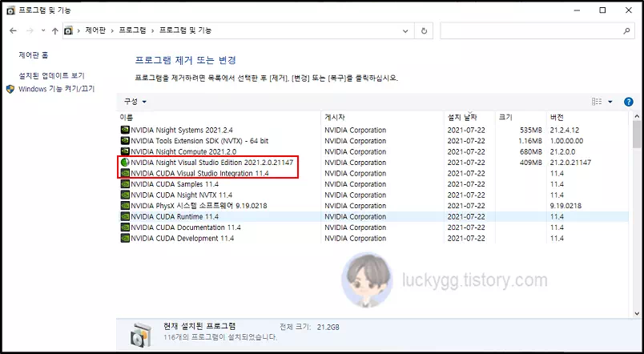Viewport: 644px width, 354px height.
Task: Expand chevron after 제어판 breadcrumb
Action: point(111,30)
